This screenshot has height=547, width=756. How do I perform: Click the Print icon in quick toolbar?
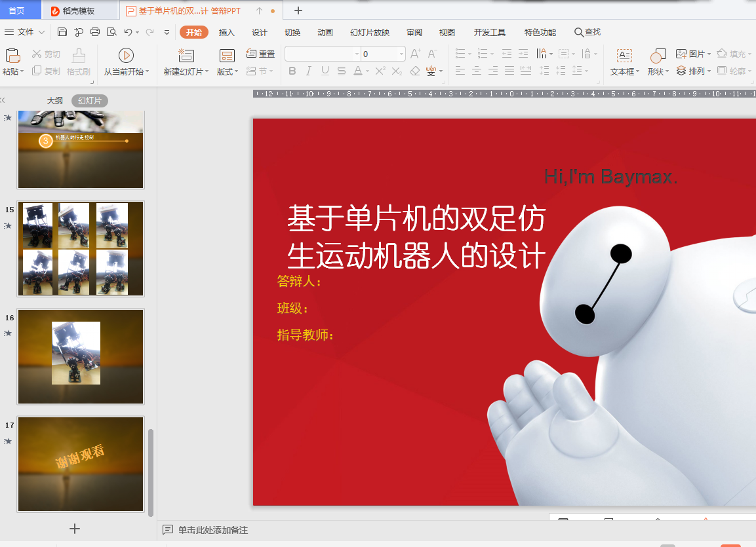click(x=95, y=32)
